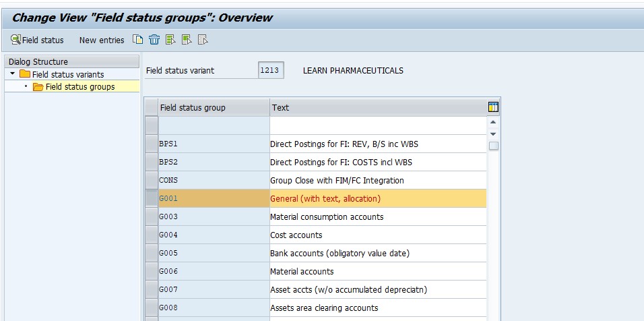Viewport: 644px width, 321px height.
Task: Click the Text column header
Action: pyautogui.click(x=378, y=108)
